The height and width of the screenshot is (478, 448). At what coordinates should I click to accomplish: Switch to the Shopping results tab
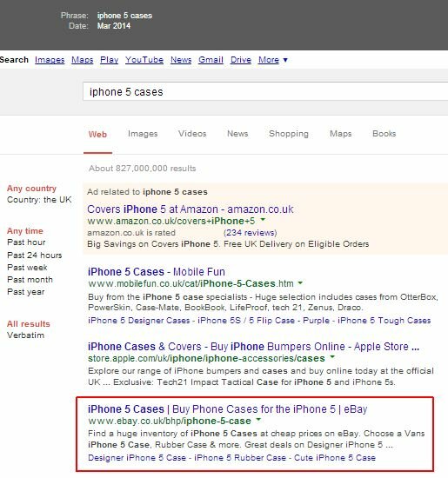pos(289,134)
